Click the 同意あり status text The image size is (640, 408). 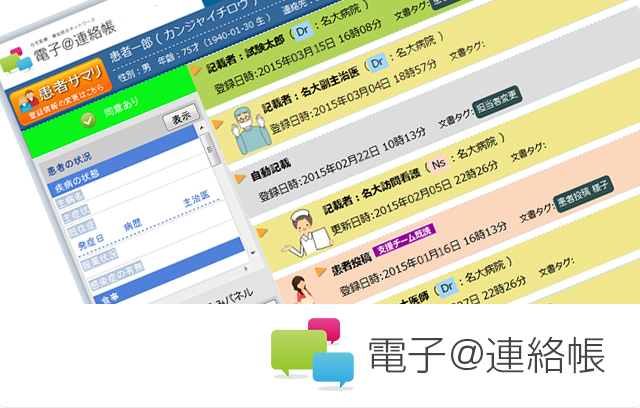(x=122, y=106)
